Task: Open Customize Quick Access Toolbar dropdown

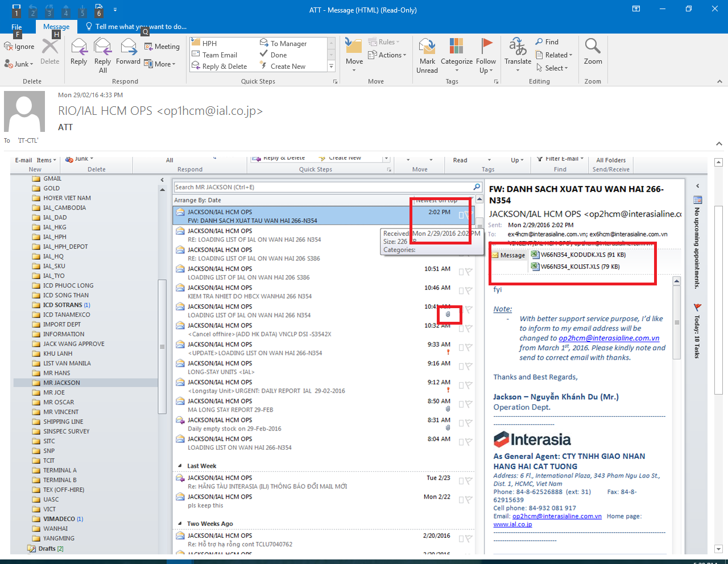Action: tap(115, 10)
